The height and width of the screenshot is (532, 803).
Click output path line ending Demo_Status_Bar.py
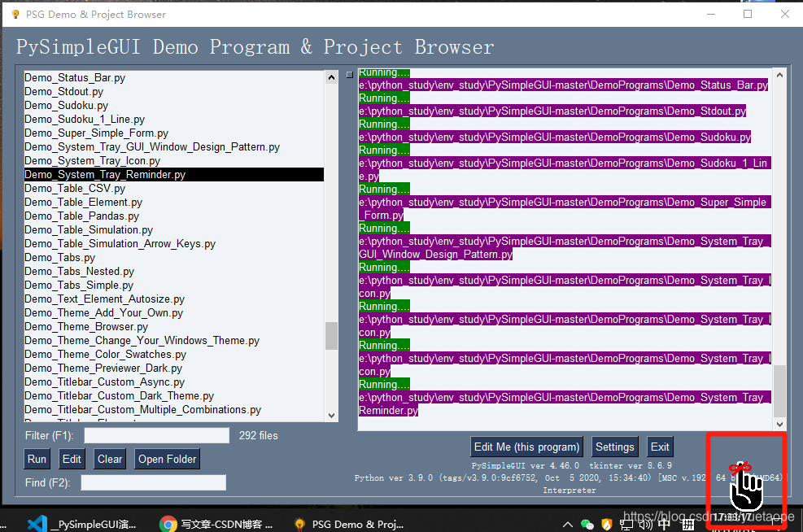pyautogui.click(x=563, y=85)
